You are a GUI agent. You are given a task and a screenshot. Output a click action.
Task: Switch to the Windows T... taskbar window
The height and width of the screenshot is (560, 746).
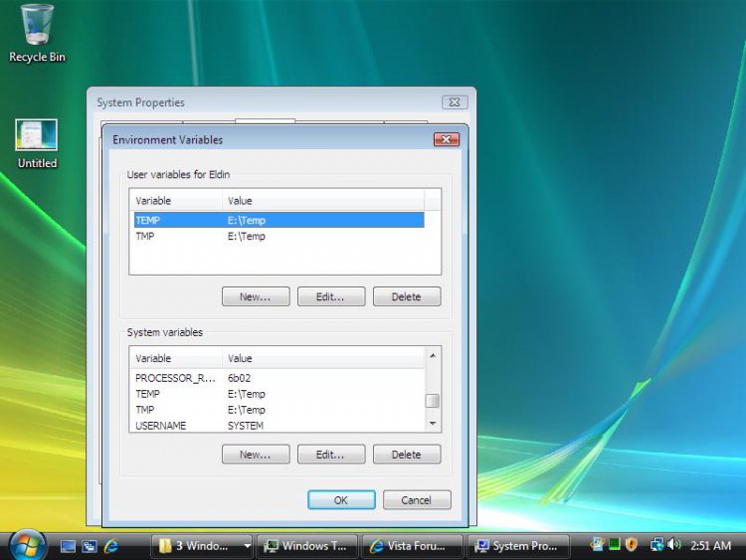coord(307,546)
